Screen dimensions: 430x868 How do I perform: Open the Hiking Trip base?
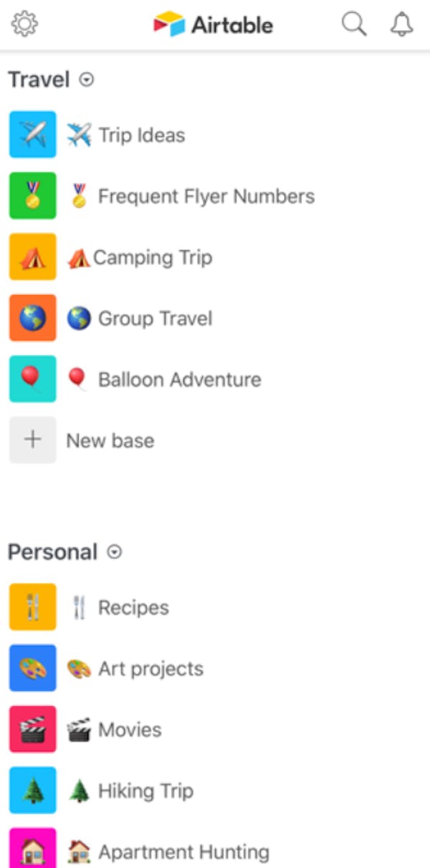129,791
